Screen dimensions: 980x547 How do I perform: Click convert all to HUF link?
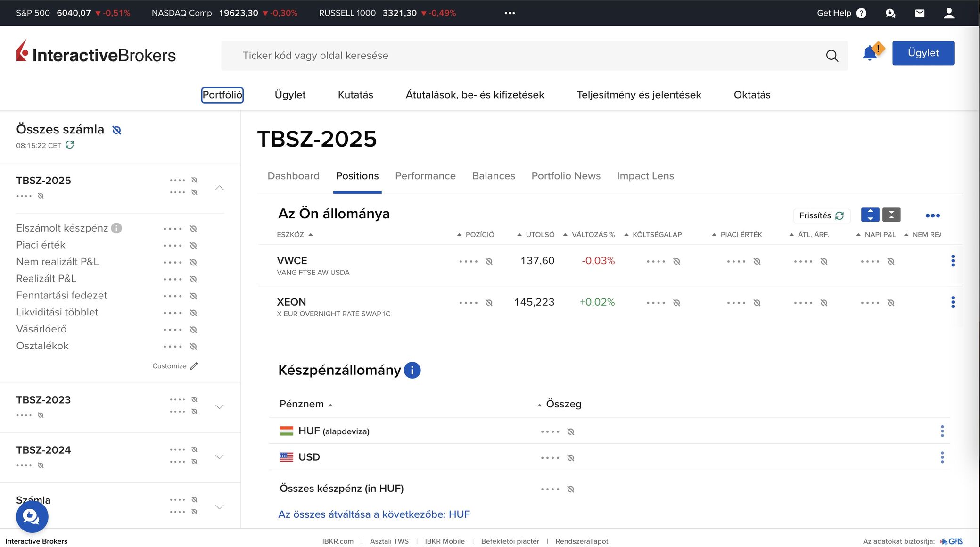point(374,514)
